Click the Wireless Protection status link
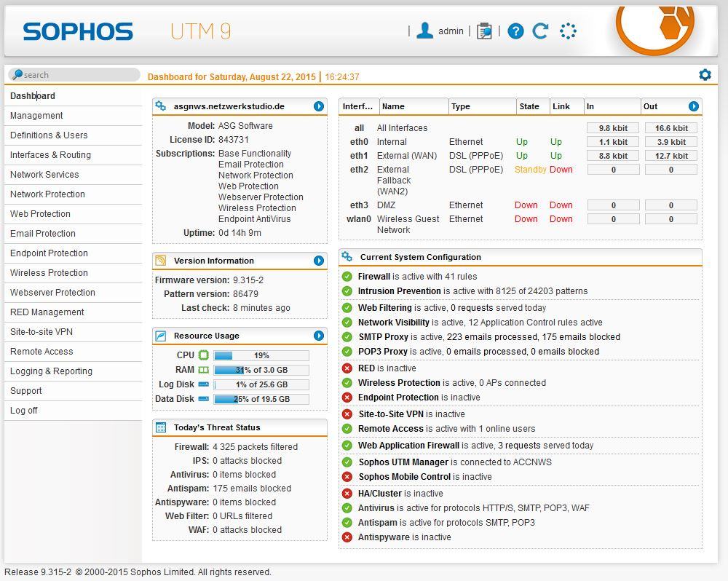Viewport: 728px width, 581px height. (399, 383)
